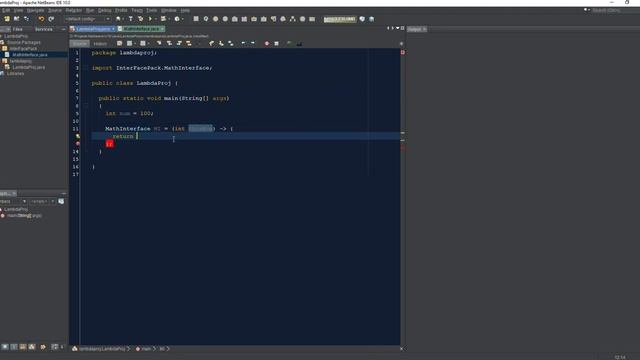640x360 pixels.
Task: Open dropdown arrow next to Profile Project
Action: 182,19
